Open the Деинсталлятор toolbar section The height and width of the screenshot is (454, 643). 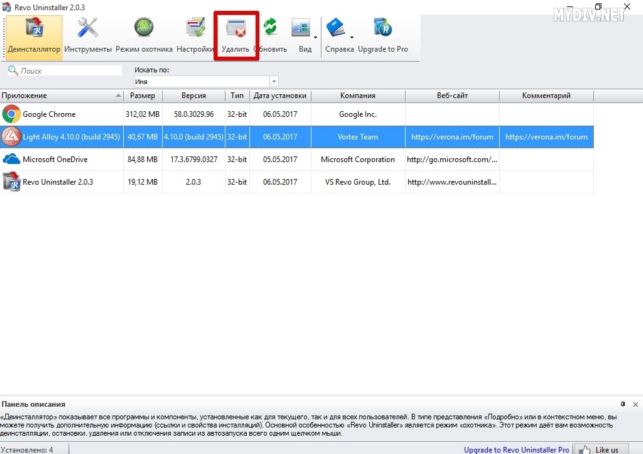point(34,38)
